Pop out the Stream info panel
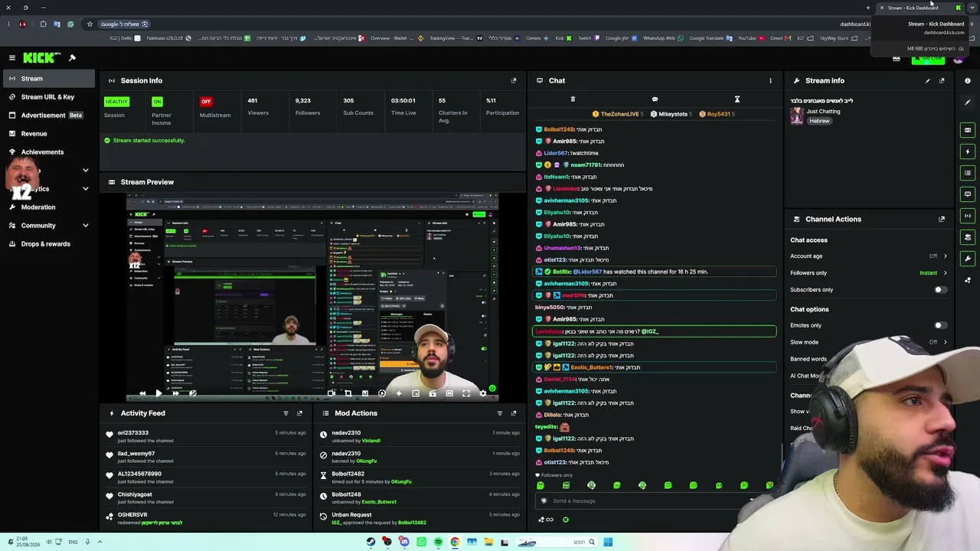The height and width of the screenshot is (551, 980). pos(942,80)
